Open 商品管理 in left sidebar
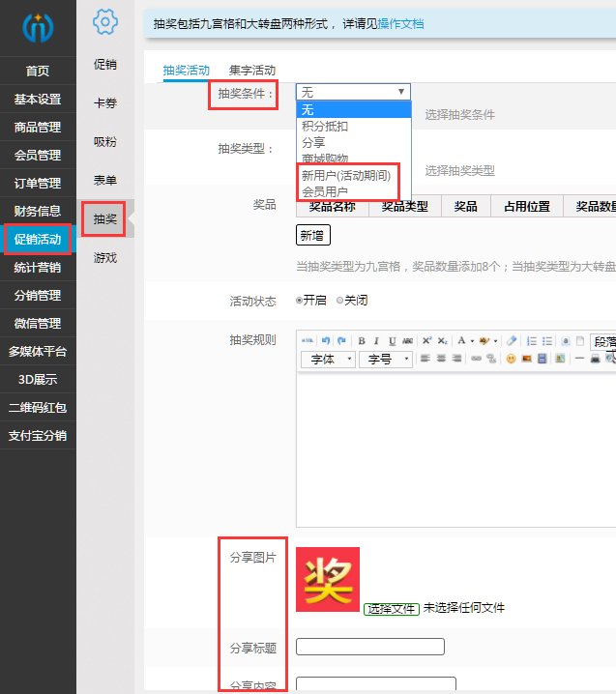Image resolution: width=616 pixels, height=694 pixels. [x=38, y=128]
